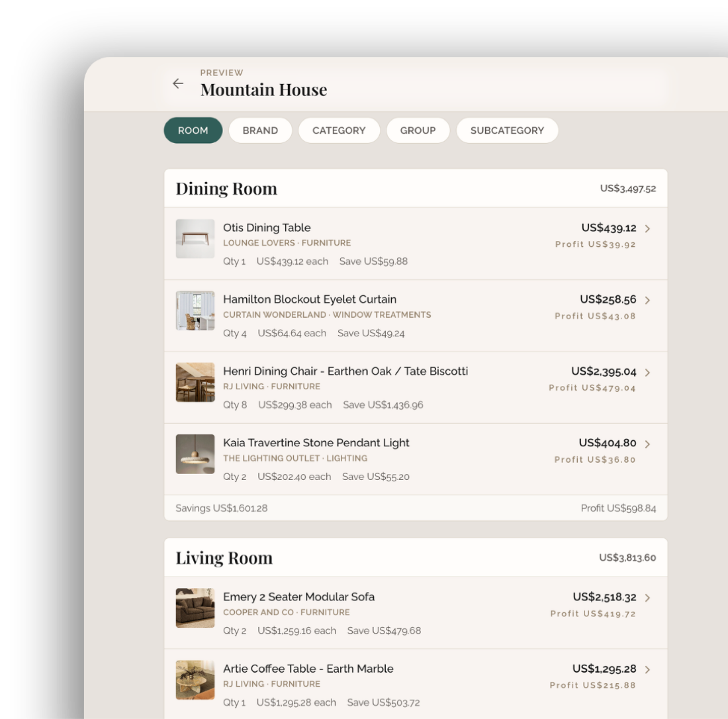The height and width of the screenshot is (719, 728).
Task: Click the Living Room section heading
Action: coord(224,558)
